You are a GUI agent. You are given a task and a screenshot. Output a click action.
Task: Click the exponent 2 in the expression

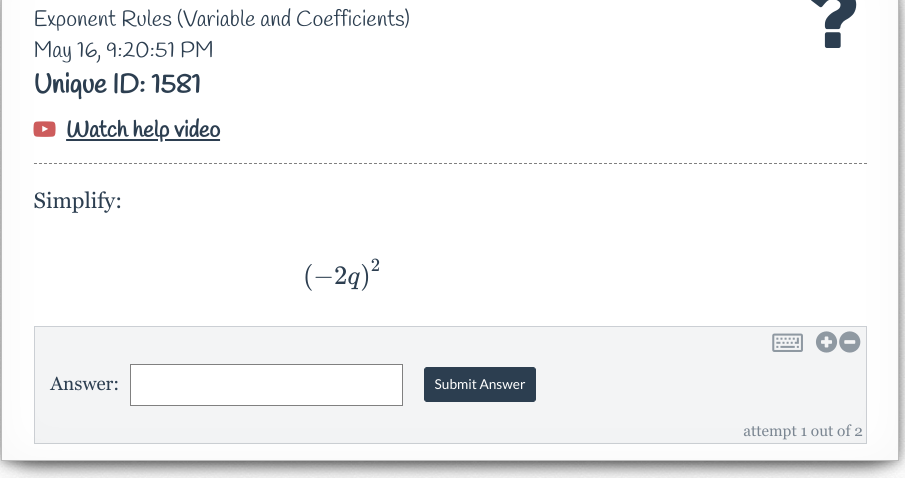coord(375,264)
